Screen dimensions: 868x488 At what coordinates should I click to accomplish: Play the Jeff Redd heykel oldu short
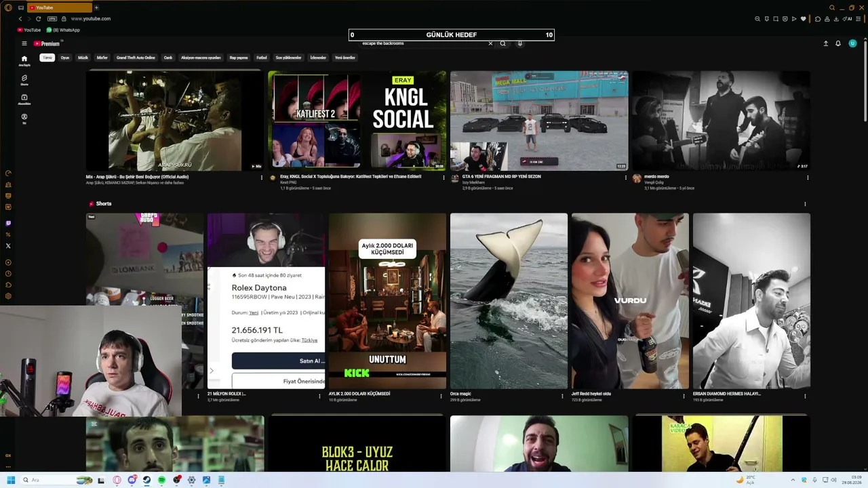tap(630, 301)
